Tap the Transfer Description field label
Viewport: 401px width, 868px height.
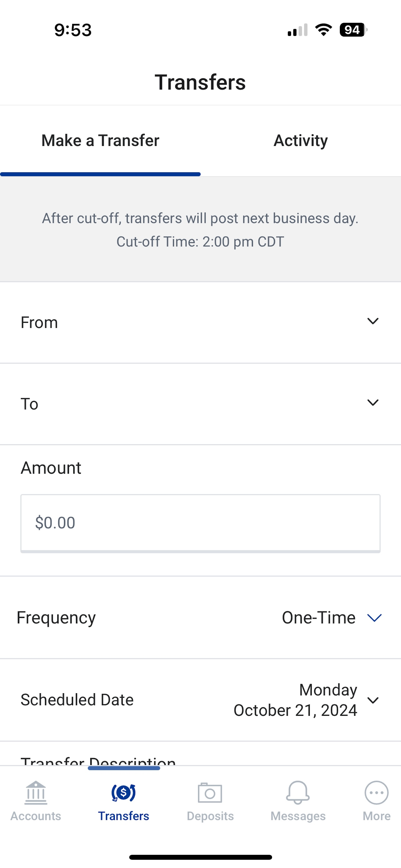click(x=98, y=761)
